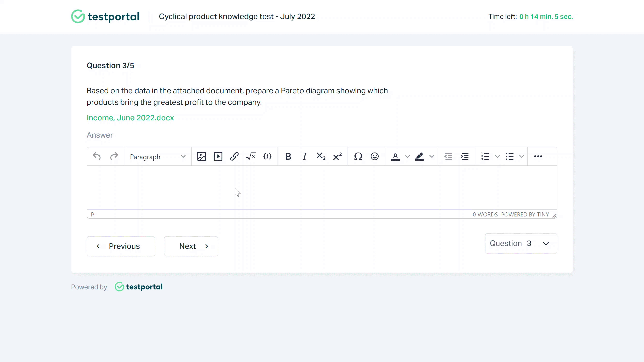
Task: Redo the last editor action
Action: [x=114, y=156]
